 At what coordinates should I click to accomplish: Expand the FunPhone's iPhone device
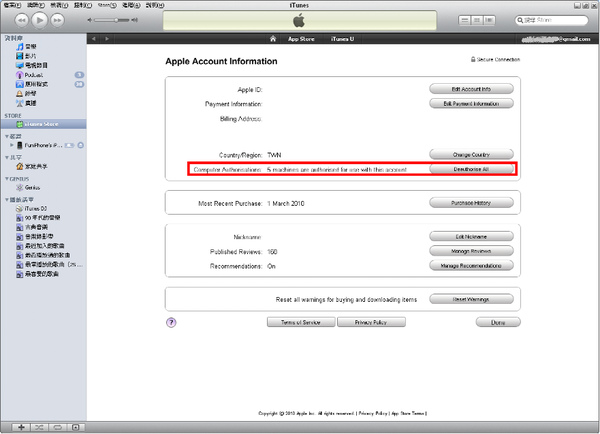point(12,145)
